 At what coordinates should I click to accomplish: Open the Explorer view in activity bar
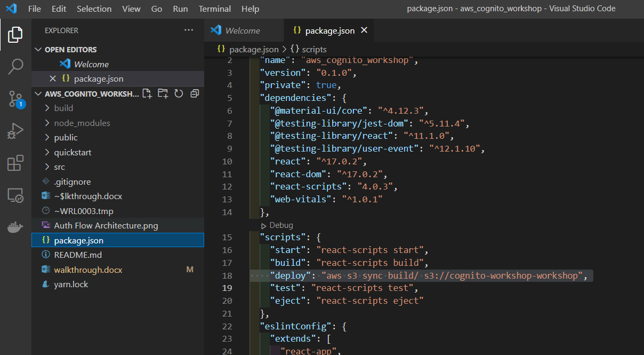pos(15,35)
